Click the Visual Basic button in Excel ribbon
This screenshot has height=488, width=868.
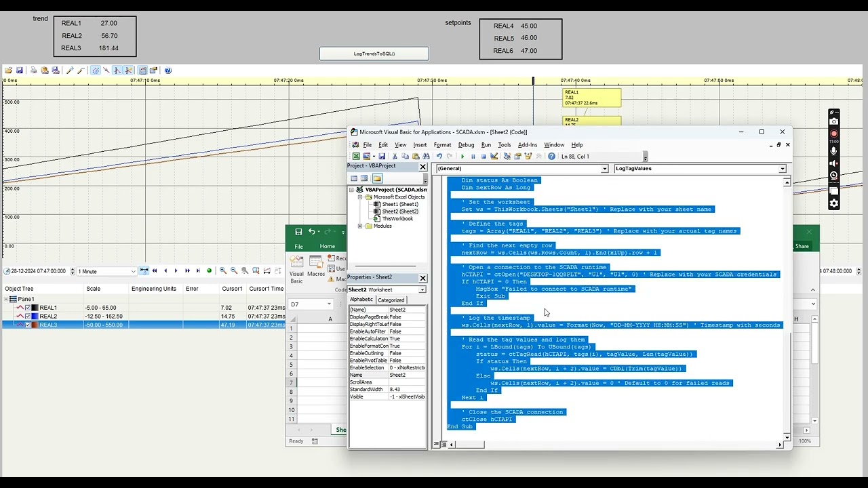tap(297, 269)
